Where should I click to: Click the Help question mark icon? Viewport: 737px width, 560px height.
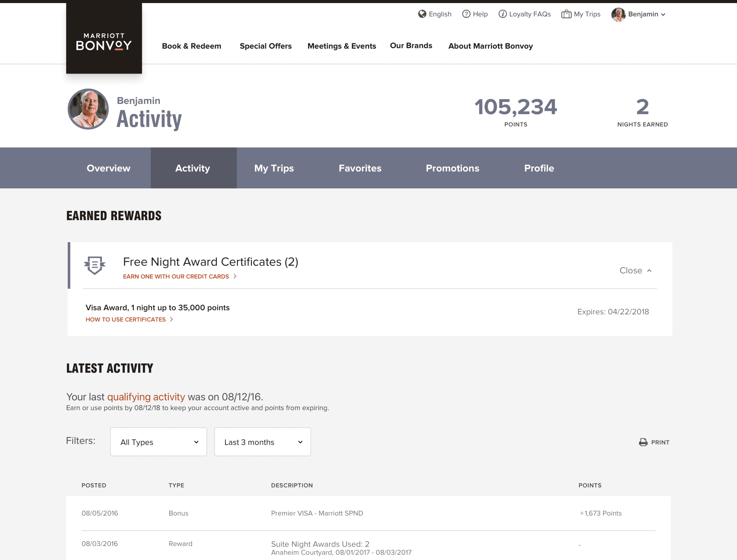pyautogui.click(x=466, y=14)
